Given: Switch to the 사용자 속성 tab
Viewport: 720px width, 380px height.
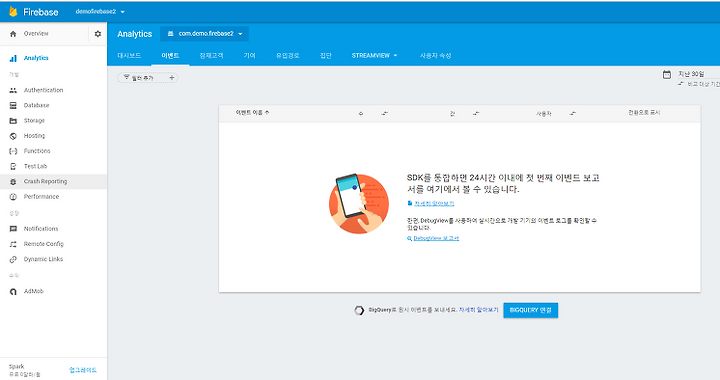Looking at the screenshot, I should 435,56.
